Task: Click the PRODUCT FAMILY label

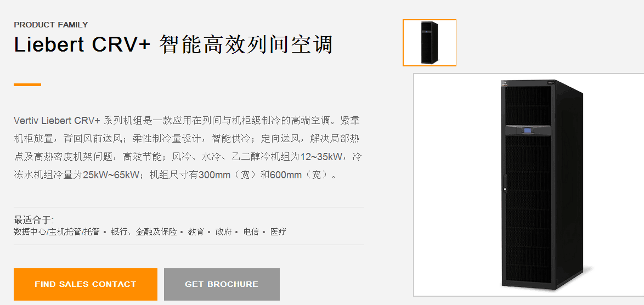Action: pyautogui.click(x=51, y=25)
